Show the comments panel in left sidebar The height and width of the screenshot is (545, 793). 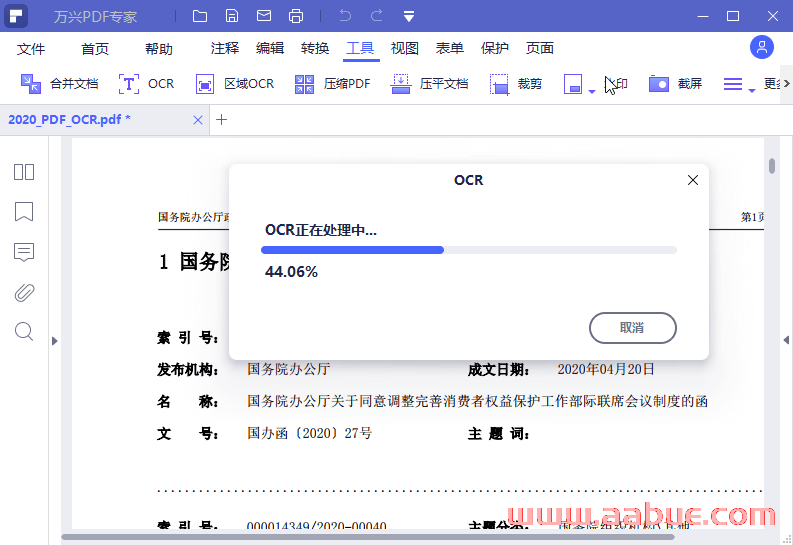tap(24, 252)
